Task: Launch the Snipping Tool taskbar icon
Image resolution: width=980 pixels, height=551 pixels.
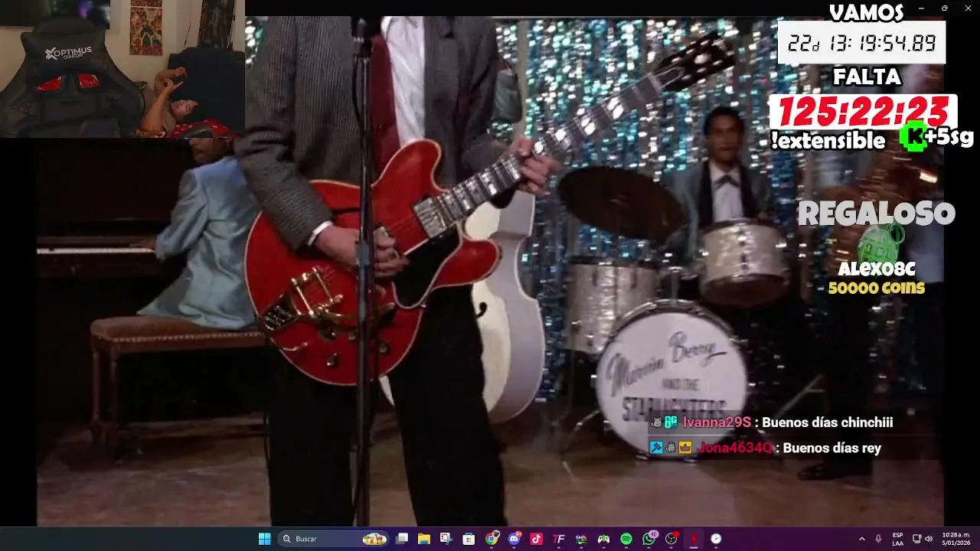Action: [x=446, y=539]
